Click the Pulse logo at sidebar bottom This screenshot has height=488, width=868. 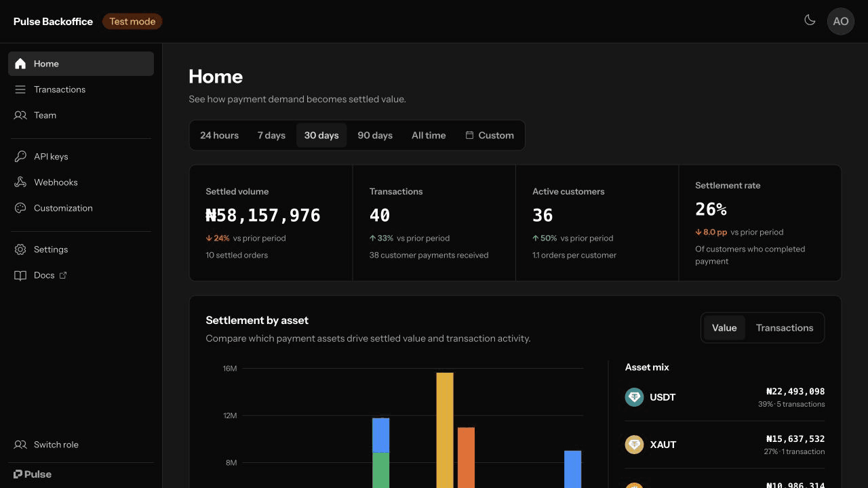[33, 474]
